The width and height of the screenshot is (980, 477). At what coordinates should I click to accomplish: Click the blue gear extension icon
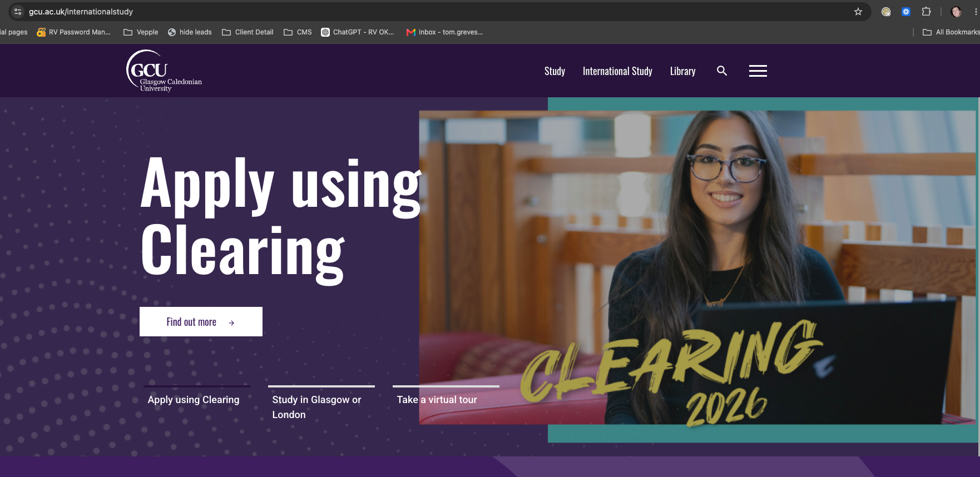906,12
